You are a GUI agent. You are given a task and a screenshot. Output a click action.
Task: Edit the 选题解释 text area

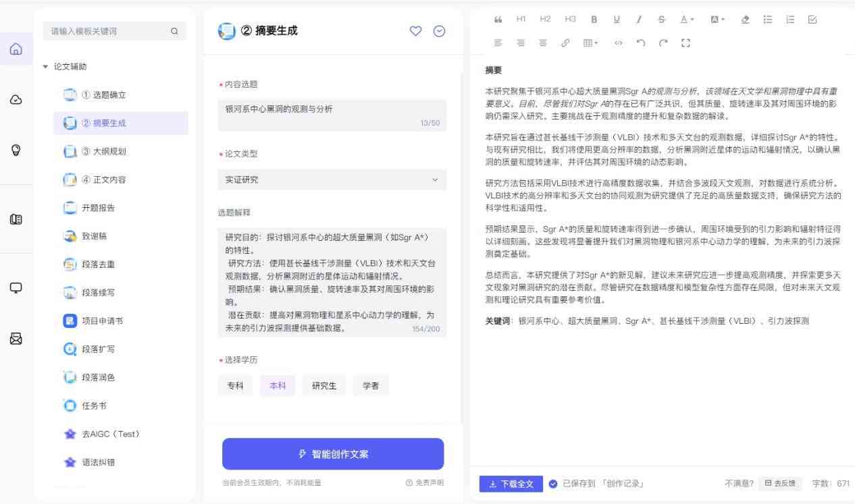point(332,282)
